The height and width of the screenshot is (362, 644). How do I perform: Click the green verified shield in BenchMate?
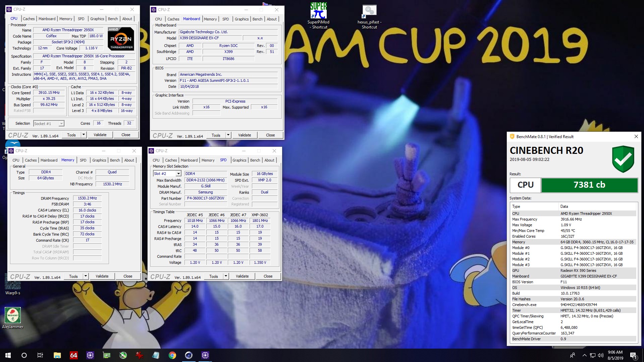623,159
